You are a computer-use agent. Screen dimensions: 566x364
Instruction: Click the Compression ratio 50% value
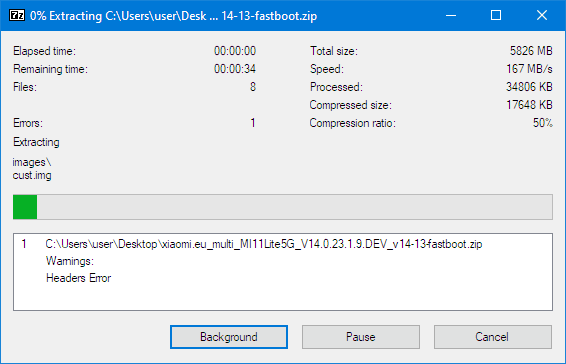tap(543, 123)
